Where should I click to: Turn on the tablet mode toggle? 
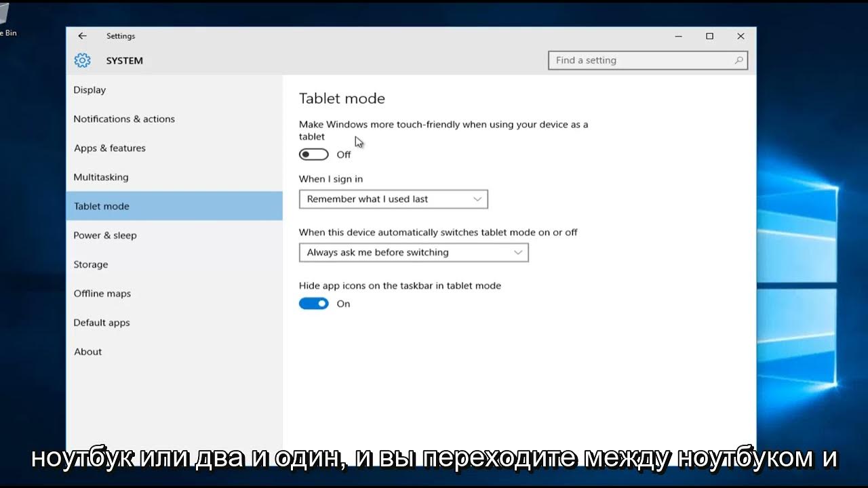pyautogui.click(x=313, y=155)
